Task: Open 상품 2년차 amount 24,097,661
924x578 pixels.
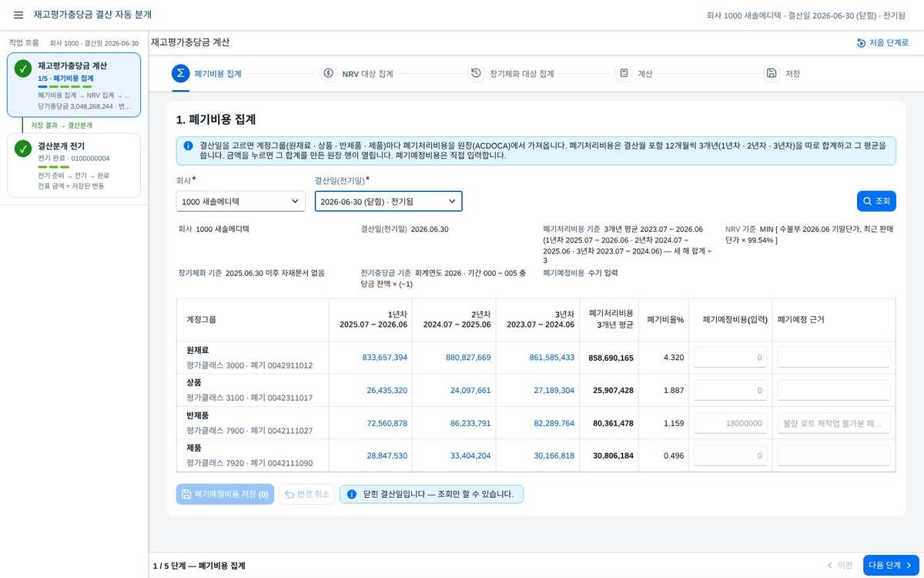Action: (x=470, y=390)
